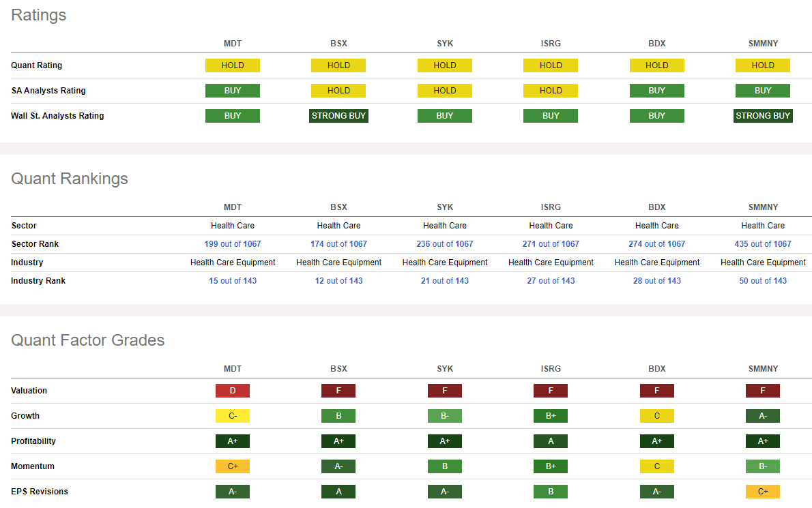812x508 pixels.
Task: Click BSX Quant Rating HOLD badge
Action: click(x=338, y=65)
